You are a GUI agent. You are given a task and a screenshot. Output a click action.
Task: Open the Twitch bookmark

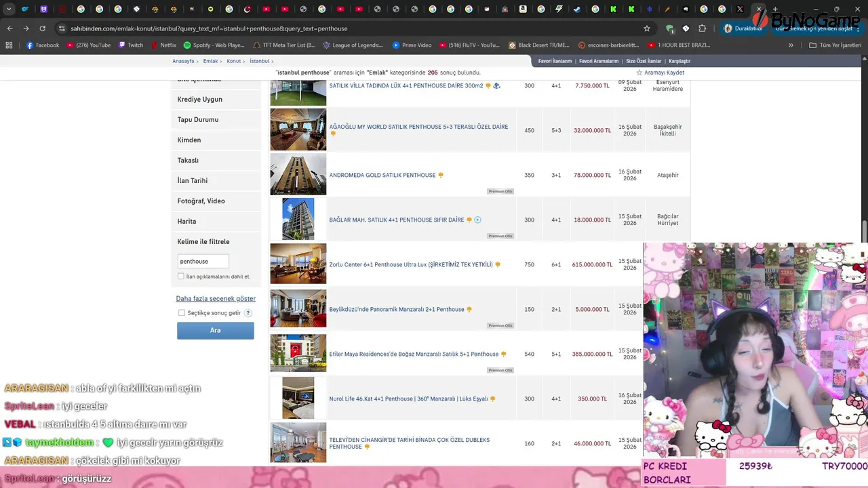131,45
